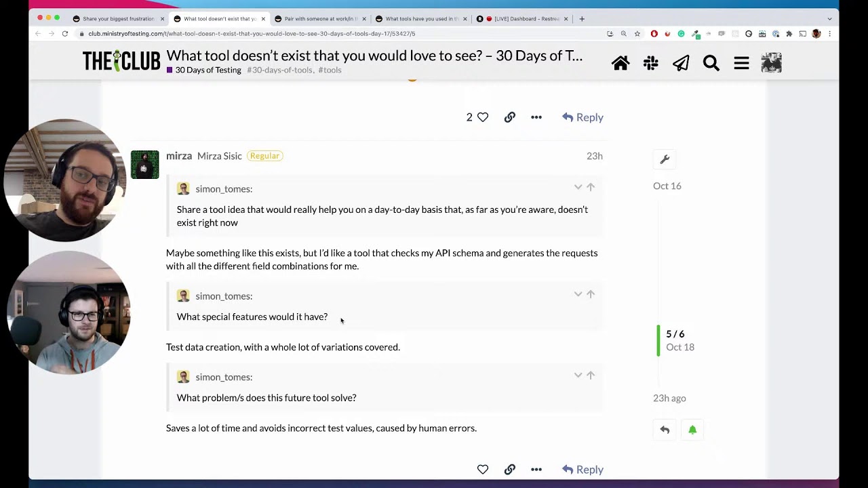This screenshot has height=488, width=868.
Task: Open The Club home page icon
Action: coord(620,63)
